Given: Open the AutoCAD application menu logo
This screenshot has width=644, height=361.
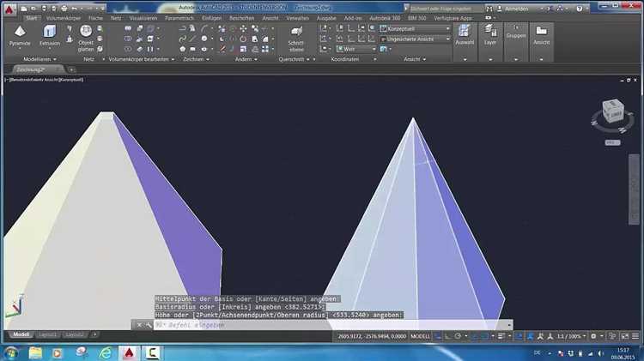Looking at the screenshot, I should tap(9, 9).
